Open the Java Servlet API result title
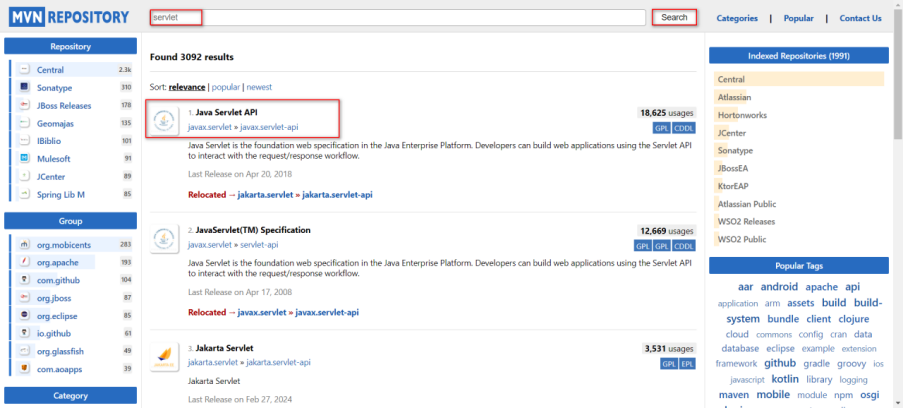The height and width of the screenshot is (408, 904). [227, 112]
